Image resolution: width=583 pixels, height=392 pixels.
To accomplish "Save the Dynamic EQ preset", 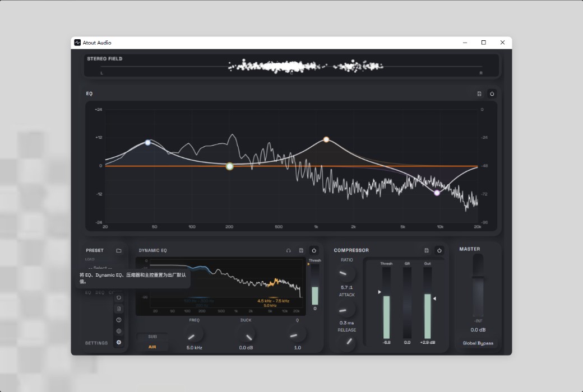I will coord(301,250).
